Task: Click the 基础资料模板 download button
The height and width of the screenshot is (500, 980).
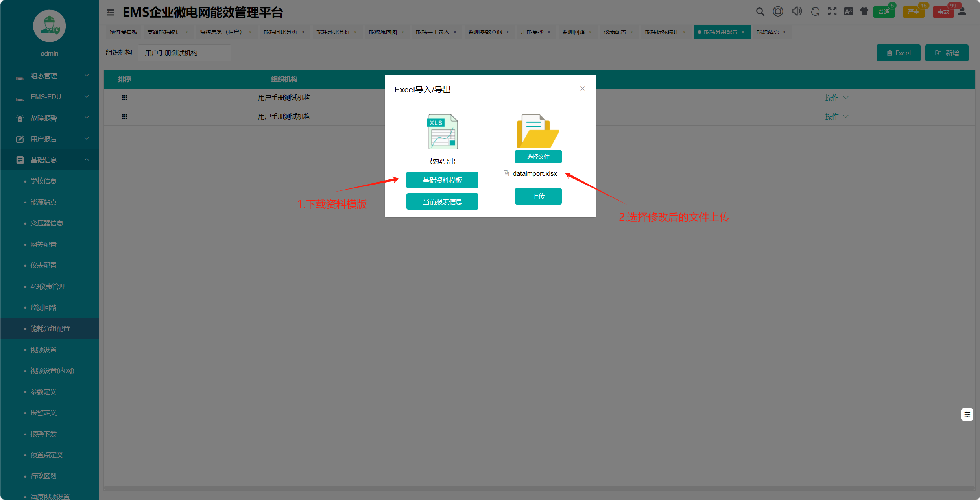Action: [x=442, y=180]
